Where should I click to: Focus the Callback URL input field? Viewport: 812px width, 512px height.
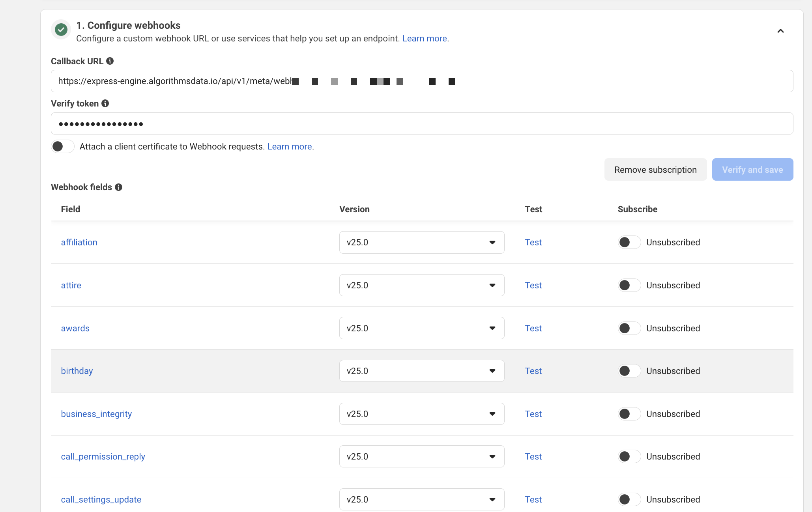click(x=422, y=81)
